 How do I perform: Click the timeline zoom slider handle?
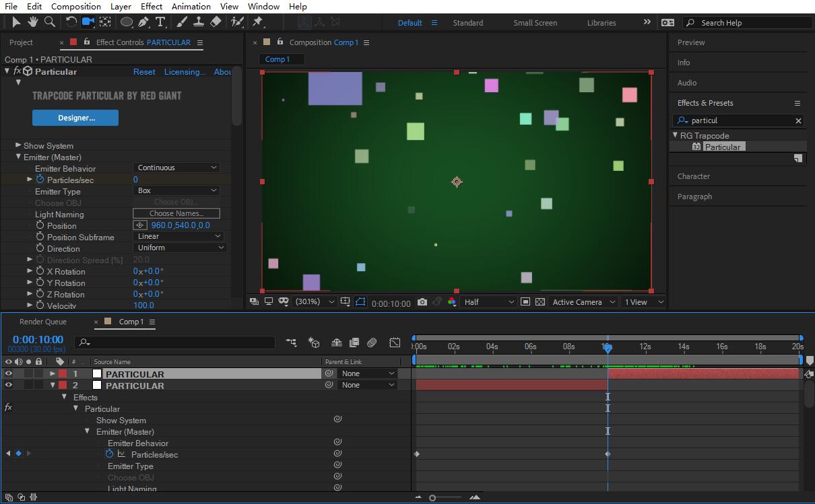[432, 498]
